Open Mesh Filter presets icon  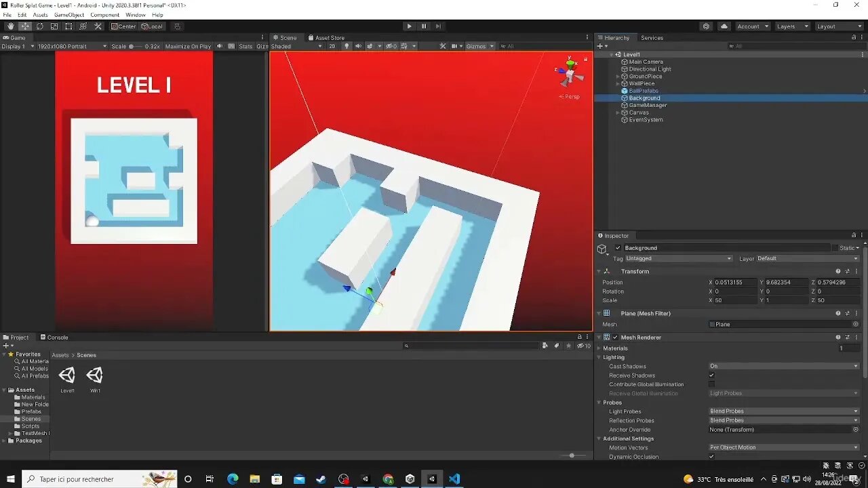(x=847, y=313)
